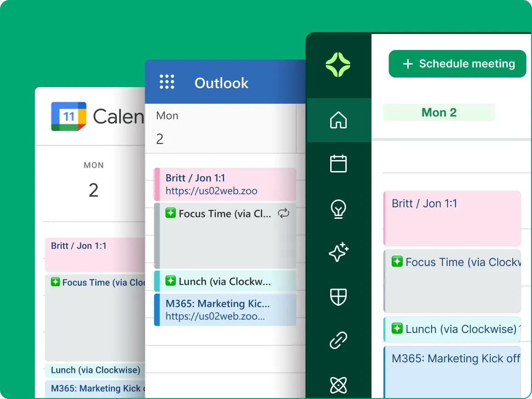Screen dimensions: 532x399
Task: Open M365: Marketing Kick off in Clockwise
Action: (452, 372)
